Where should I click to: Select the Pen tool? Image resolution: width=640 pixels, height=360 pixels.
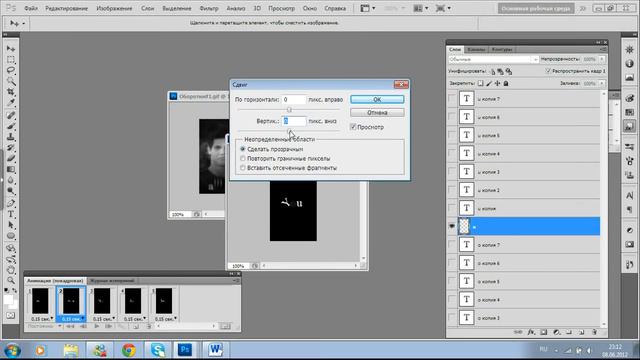(x=11, y=203)
